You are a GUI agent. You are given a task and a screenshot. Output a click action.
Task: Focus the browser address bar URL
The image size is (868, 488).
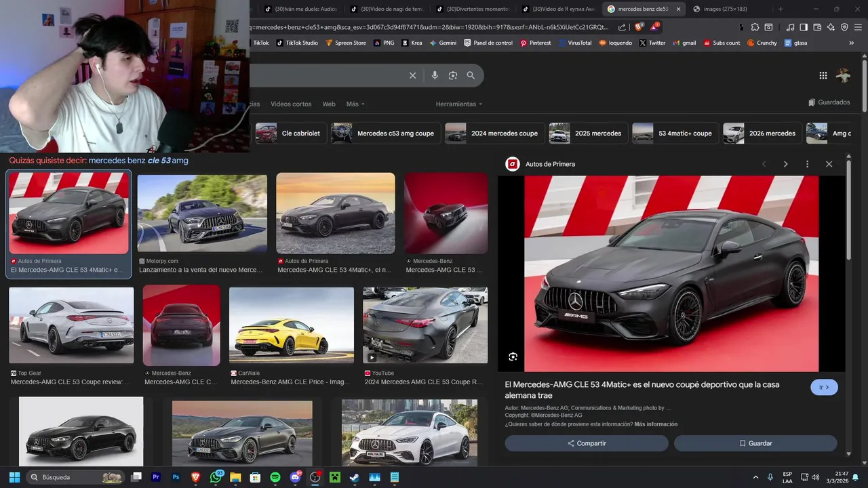click(431, 27)
